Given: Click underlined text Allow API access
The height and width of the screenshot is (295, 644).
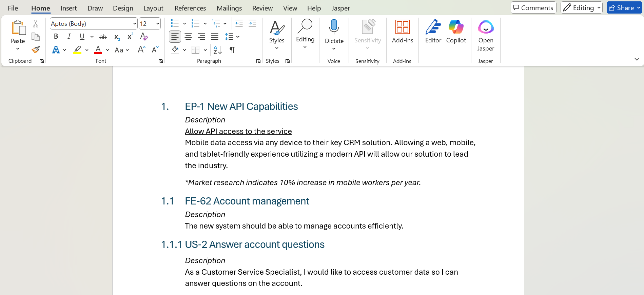Looking at the screenshot, I should [x=238, y=131].
